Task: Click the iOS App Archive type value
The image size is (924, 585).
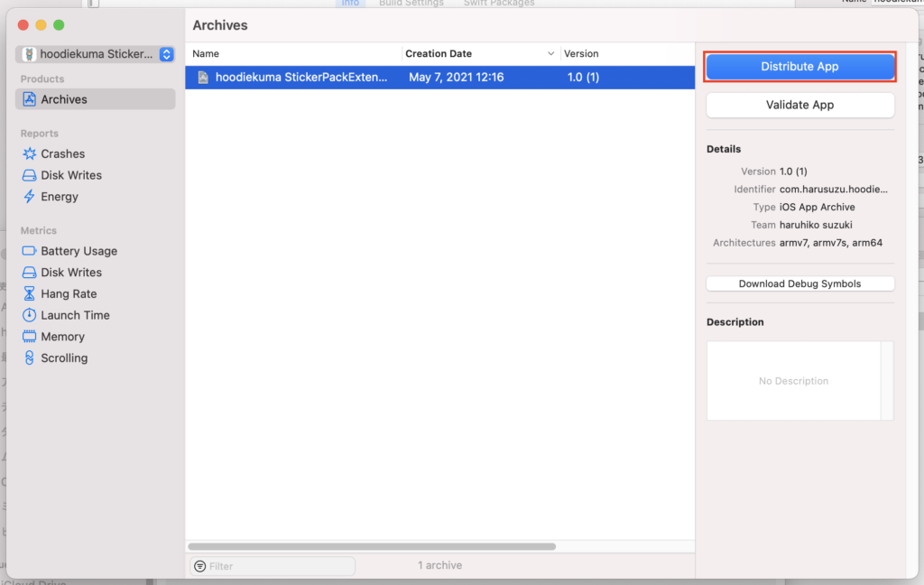Action: (817, 207)
